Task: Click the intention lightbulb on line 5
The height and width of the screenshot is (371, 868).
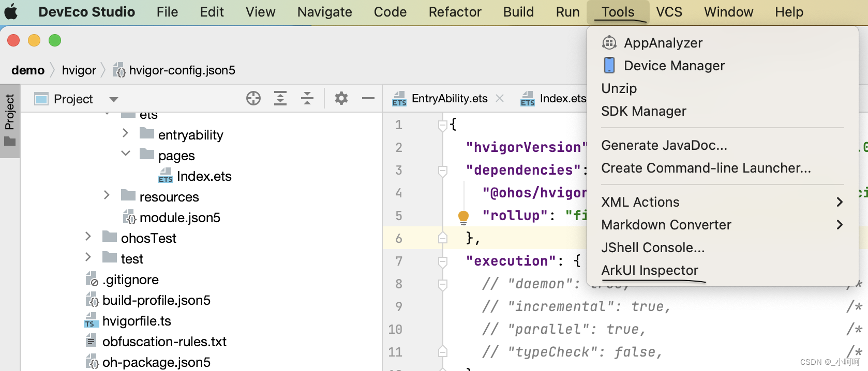Action: pos(463,217)
